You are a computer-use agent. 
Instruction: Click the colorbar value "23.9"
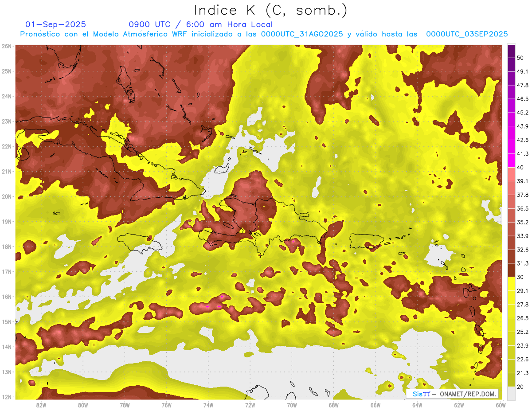click(x=522, y=345)
